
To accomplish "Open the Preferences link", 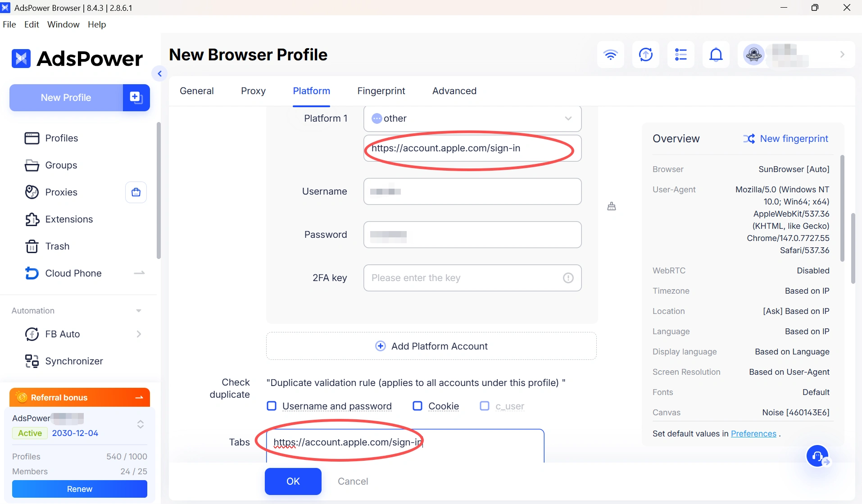I will click(x=753, y=433).
